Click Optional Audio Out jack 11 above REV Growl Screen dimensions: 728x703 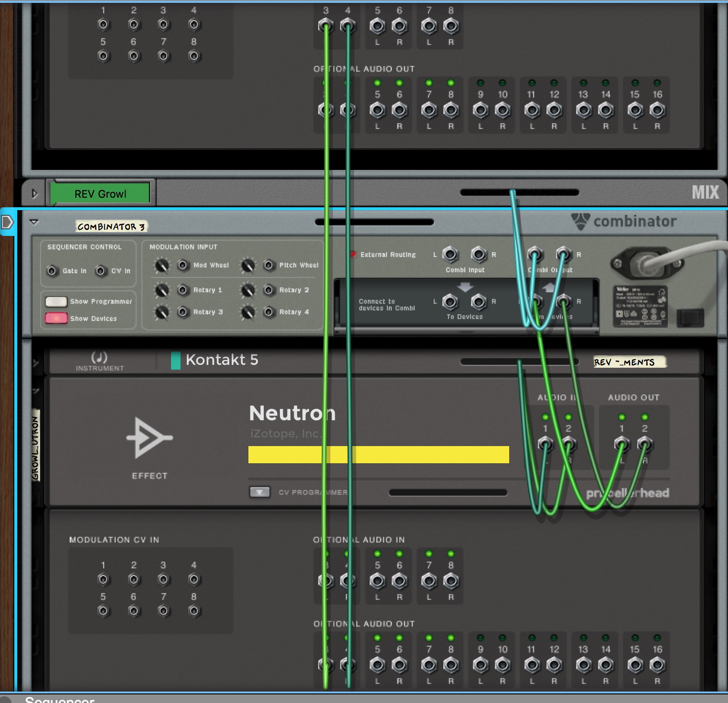[532, 110]
